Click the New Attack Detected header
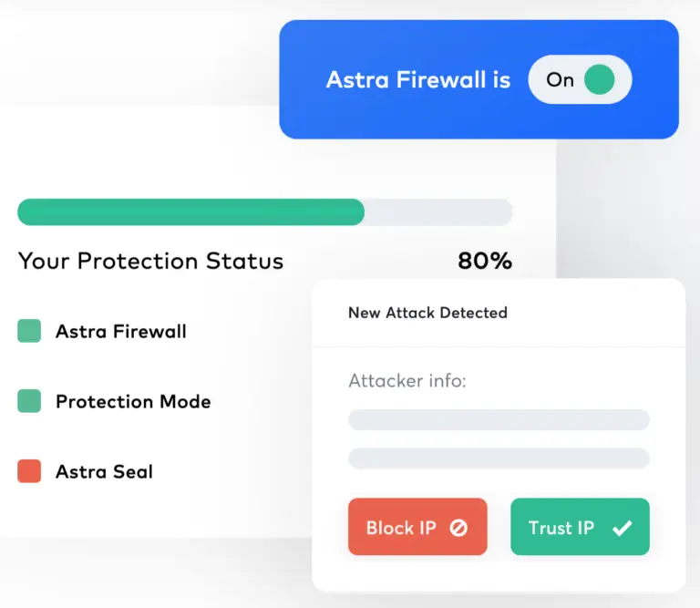The image size is (700, 608). pyautogui.click(x=427, y=313)
